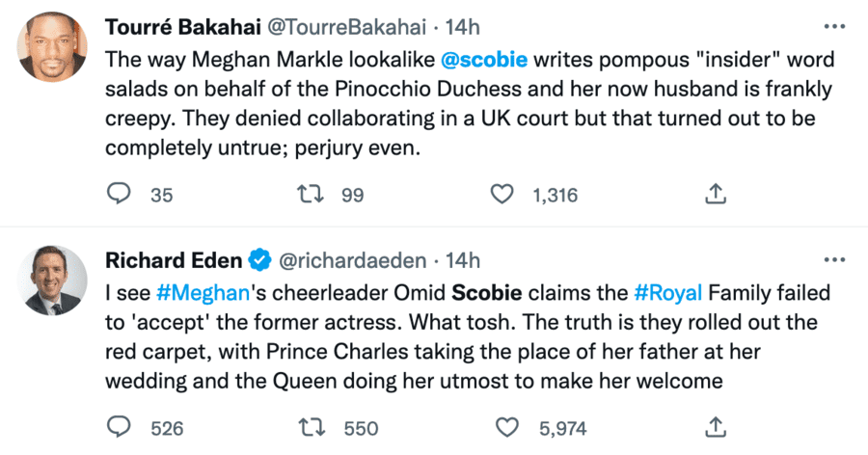Open Richard Eden's profile by display name

pos(170,259)
